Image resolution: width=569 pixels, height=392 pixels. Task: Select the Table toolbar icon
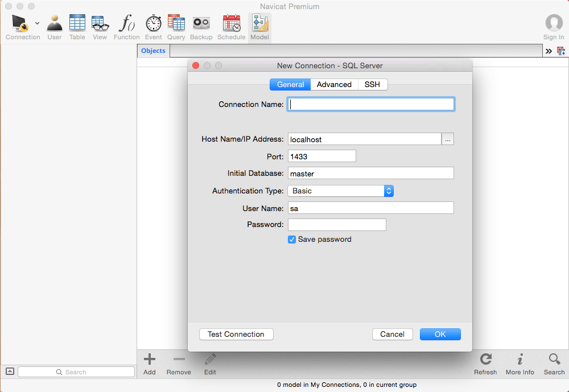click(x=77, y=23)
